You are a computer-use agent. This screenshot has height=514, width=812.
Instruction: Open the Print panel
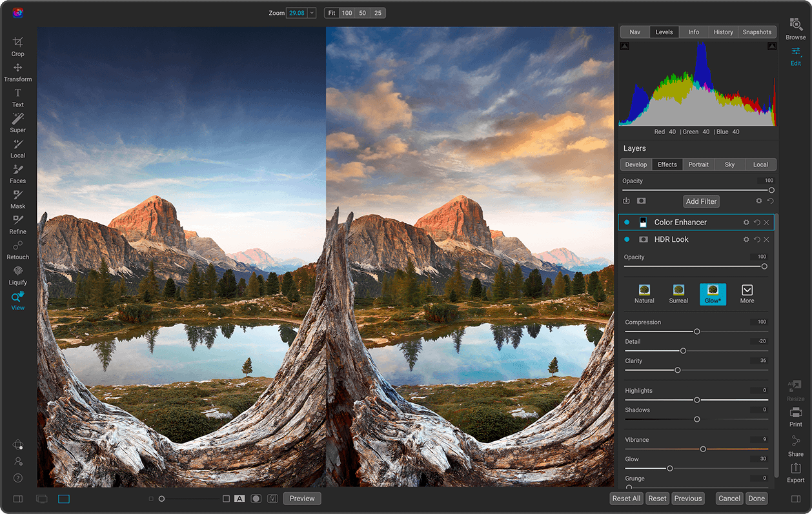coord(795,418)
